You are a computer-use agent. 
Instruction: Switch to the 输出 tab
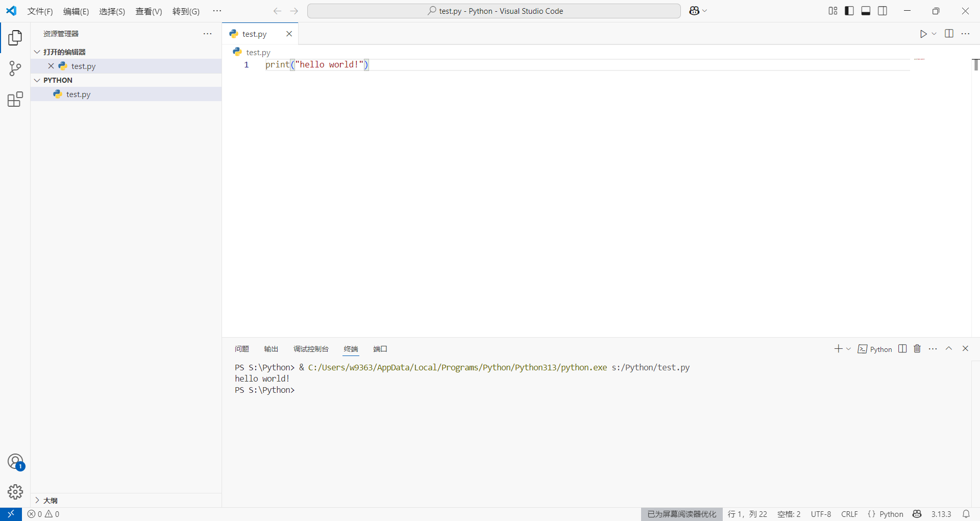[271, 349]
